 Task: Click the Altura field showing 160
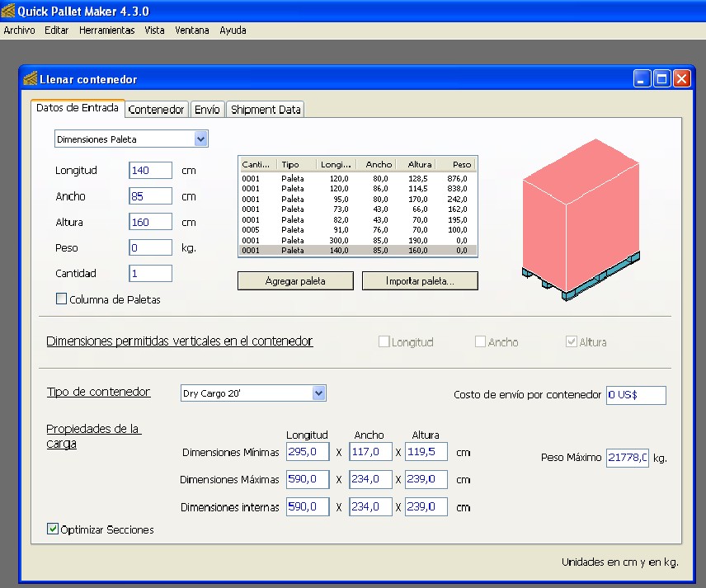(x=150, y=222)
